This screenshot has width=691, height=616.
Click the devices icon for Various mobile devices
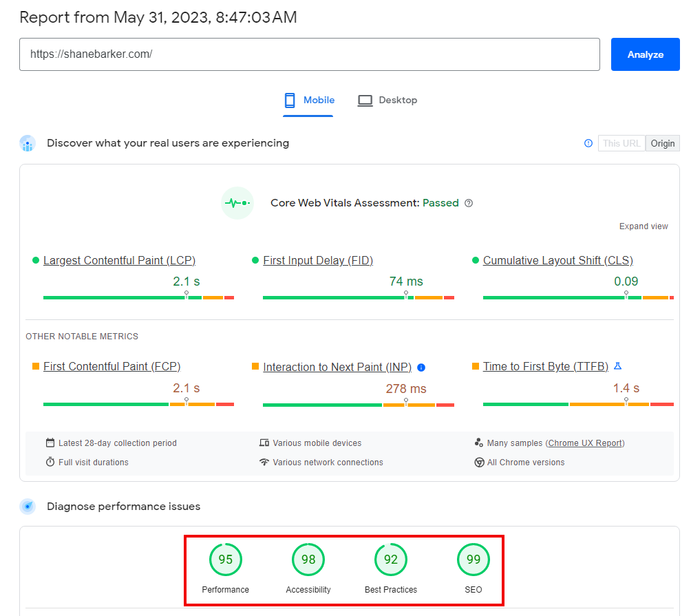[264, 443]
